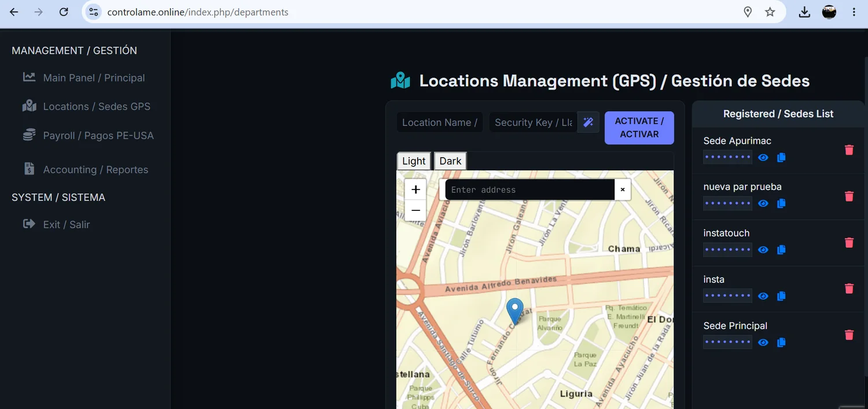Switch the map to Light theme

(414, 161)
